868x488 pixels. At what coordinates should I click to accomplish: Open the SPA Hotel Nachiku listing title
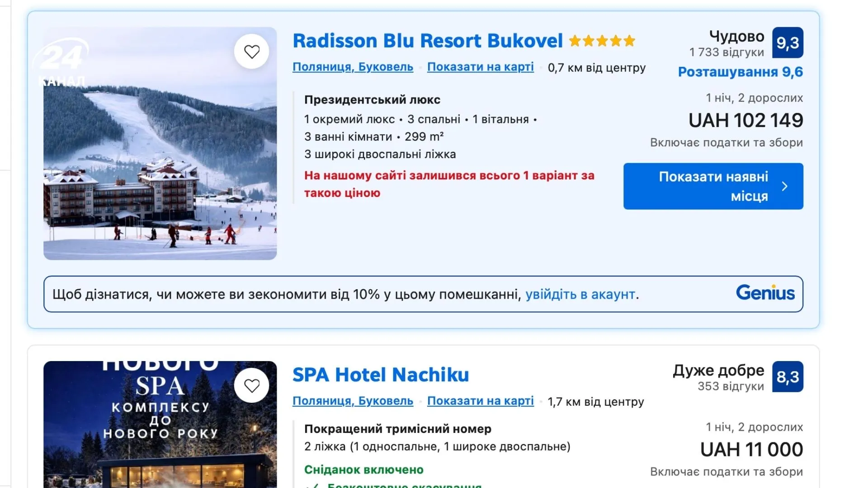click(x=381, y=375)
